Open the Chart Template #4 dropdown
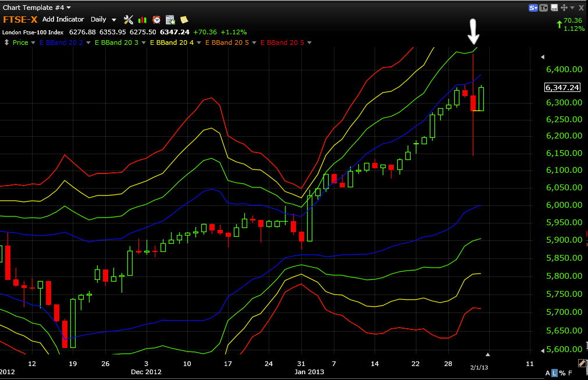588x380 pixels. 69,8
